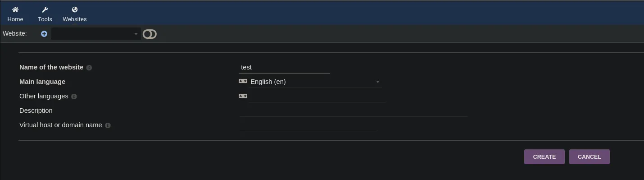Go to the Websites menu label
644x180 pixels.
click(75, 19)
